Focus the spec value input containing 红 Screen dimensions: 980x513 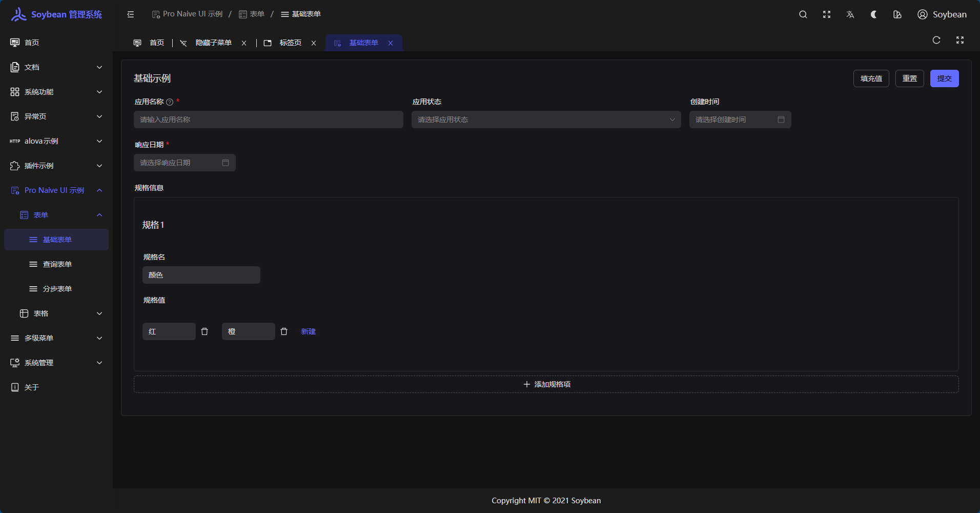coord(169,331)
